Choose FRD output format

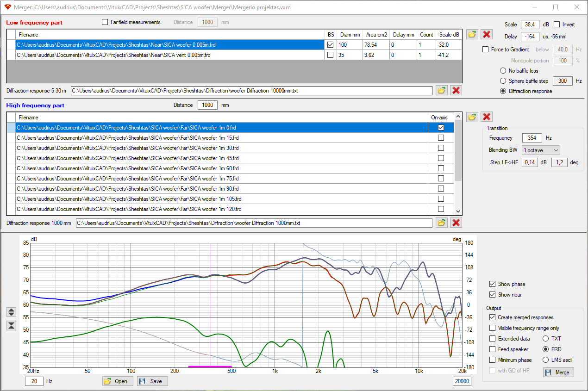pyautogui.click(x=545, y=349)
